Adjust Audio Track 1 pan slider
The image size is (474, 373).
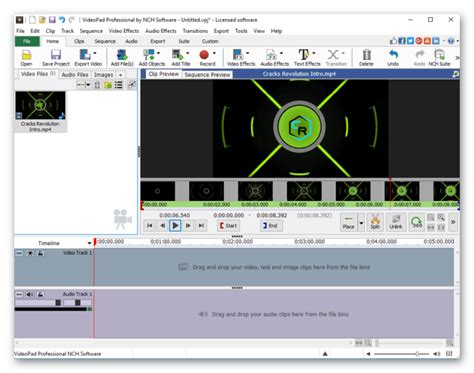(x=77, y=303)
